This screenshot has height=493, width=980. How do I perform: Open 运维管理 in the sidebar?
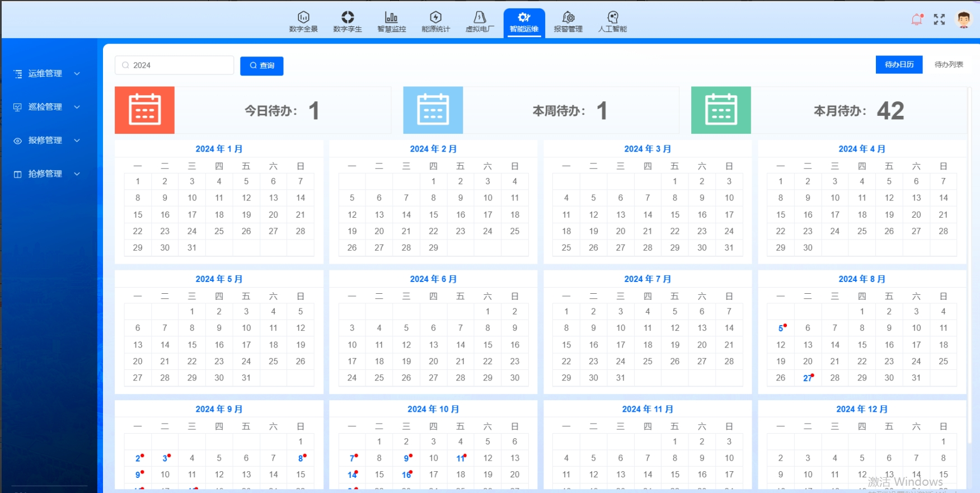click(45, 74)
